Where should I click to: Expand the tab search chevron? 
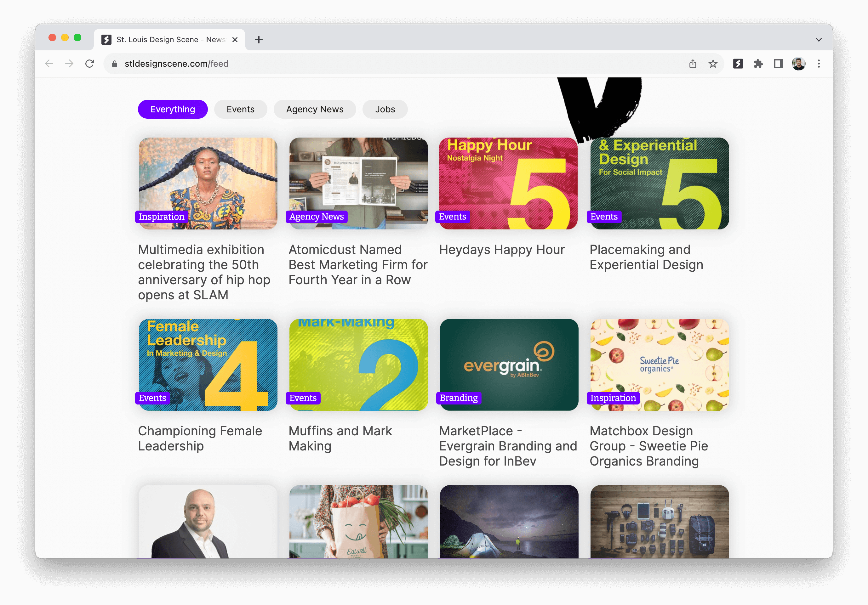819,39
